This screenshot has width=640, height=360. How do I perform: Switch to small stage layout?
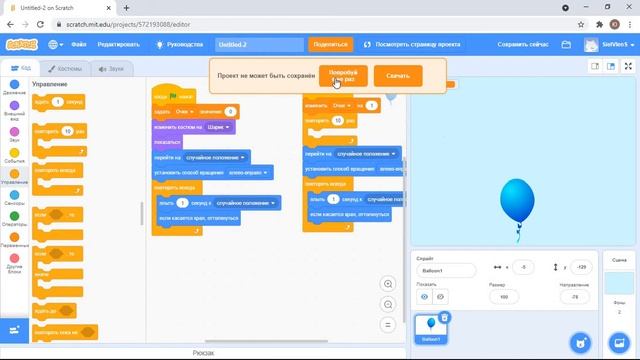click(x=595, y=66)
